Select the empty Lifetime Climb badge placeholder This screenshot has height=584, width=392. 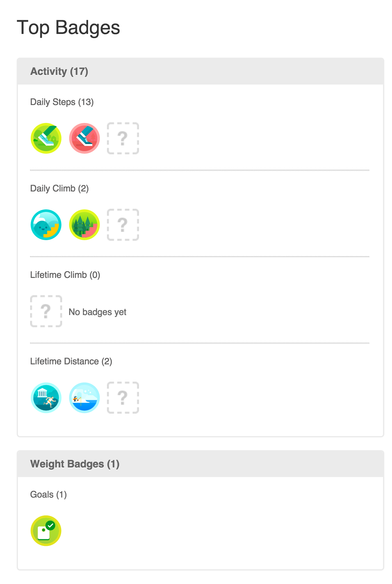point(46,311)
